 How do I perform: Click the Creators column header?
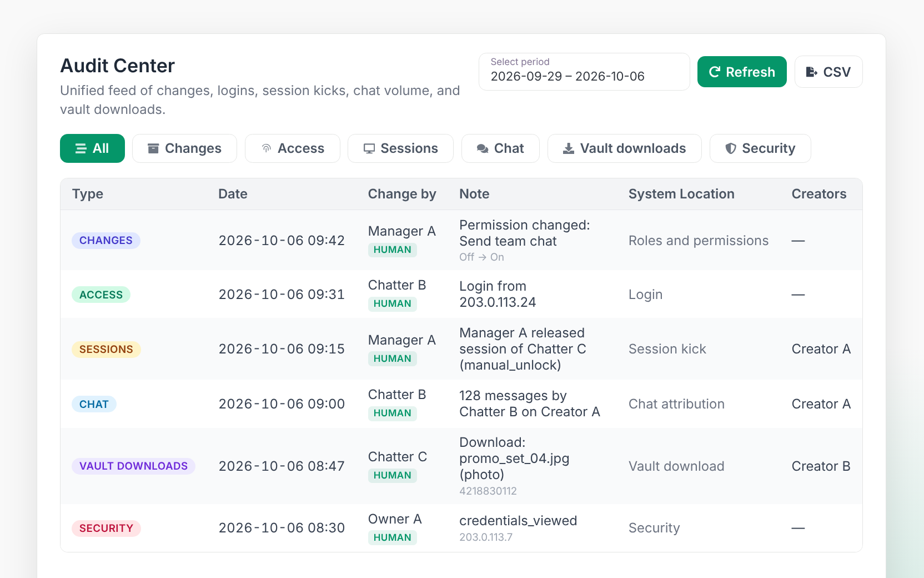coord(819,194)
